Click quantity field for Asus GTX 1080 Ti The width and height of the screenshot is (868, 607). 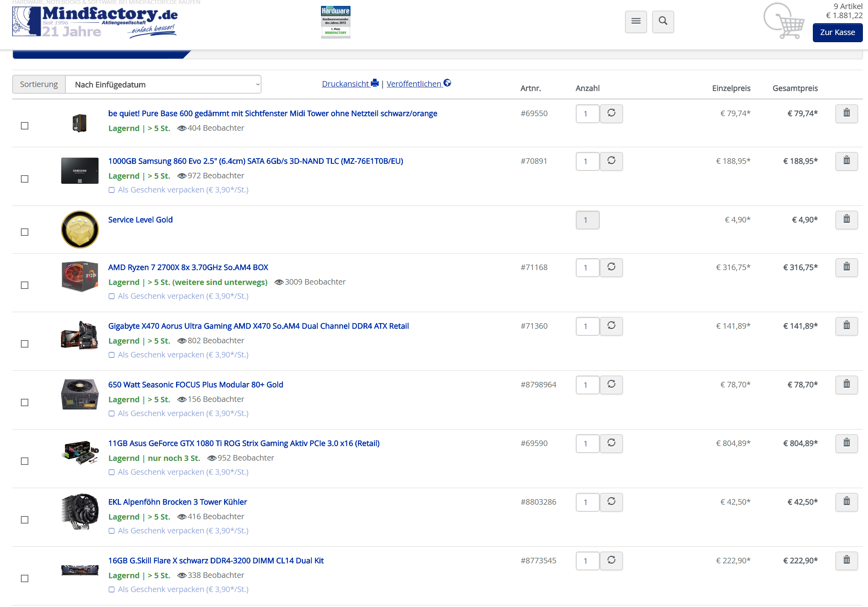[587, 444]
